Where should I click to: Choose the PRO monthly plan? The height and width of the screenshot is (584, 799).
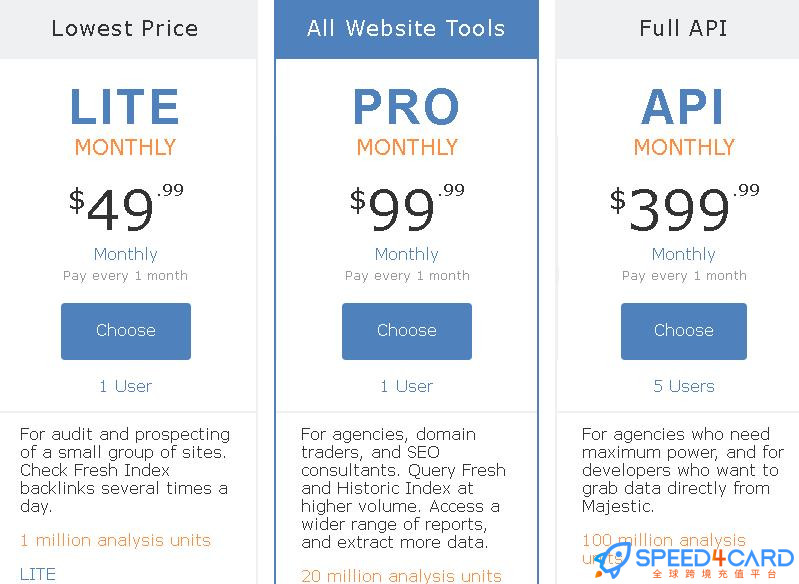[407, 331]
